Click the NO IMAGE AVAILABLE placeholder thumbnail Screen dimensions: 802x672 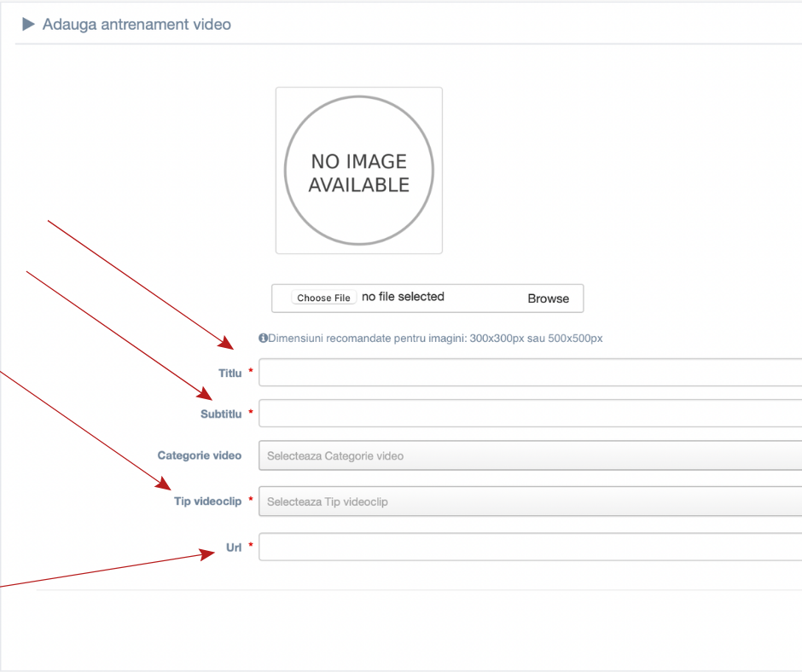coord(359,171)
